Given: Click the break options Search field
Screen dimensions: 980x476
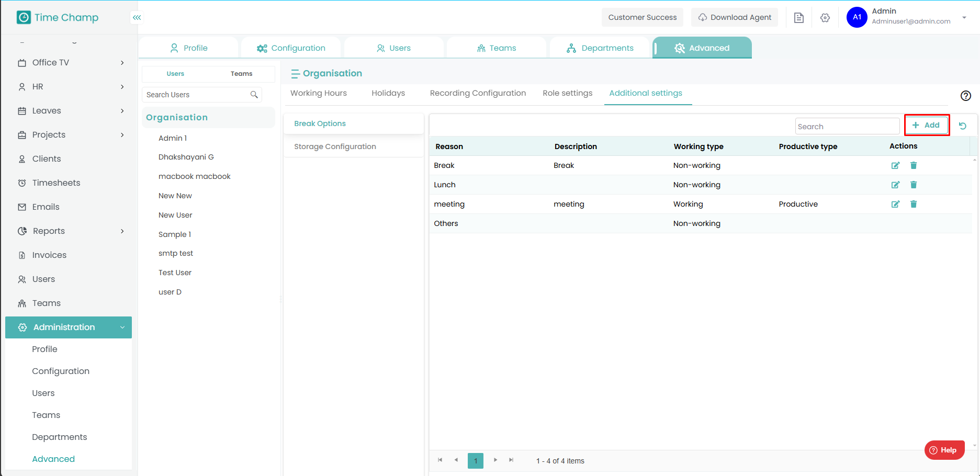Looking at the screenshot, I should point(847,127).
